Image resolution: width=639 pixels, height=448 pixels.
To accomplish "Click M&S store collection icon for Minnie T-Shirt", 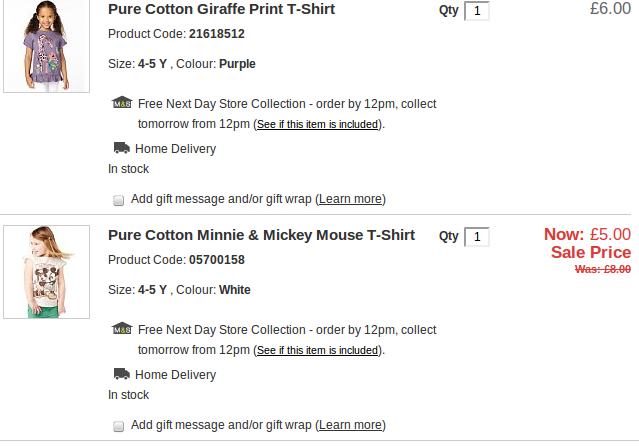I will point(121,329).
